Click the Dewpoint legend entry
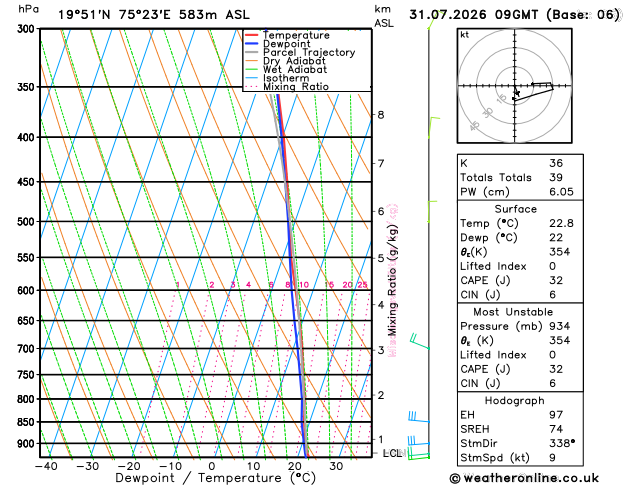This screenshot has width=629, height=486. click(x=278, y=44)
